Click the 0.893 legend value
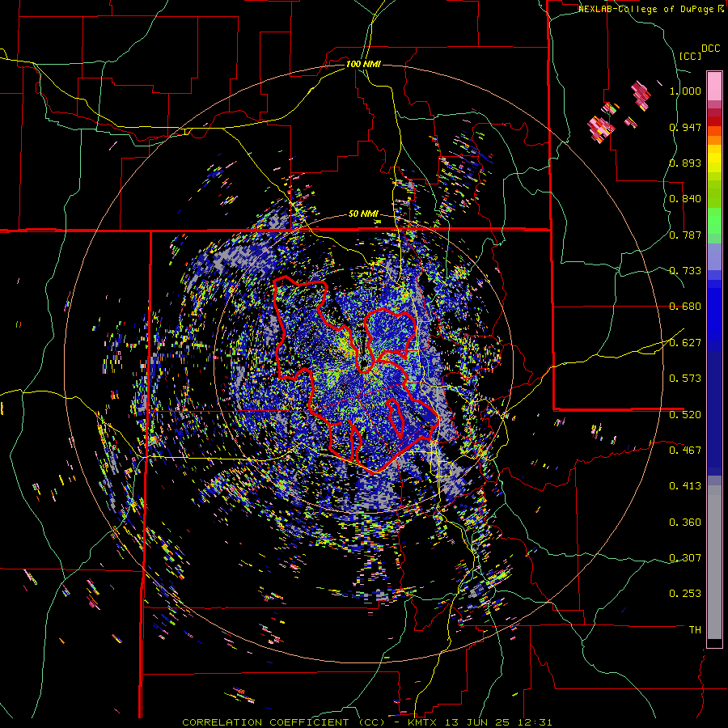Viewport: 728px width, 728px height. click(x=685, y=163)
